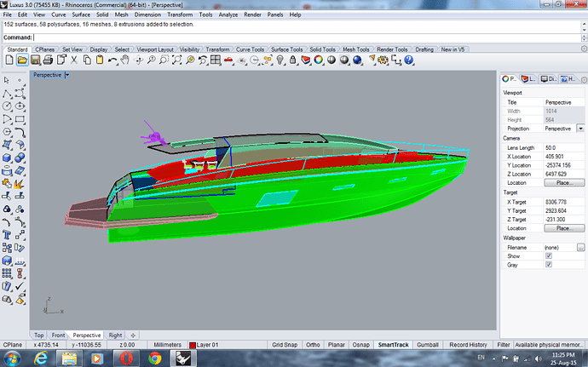The image size is (588, 367).
Task: Toggle the Wallpaper Gray checkbox
Action: (549, 265)
